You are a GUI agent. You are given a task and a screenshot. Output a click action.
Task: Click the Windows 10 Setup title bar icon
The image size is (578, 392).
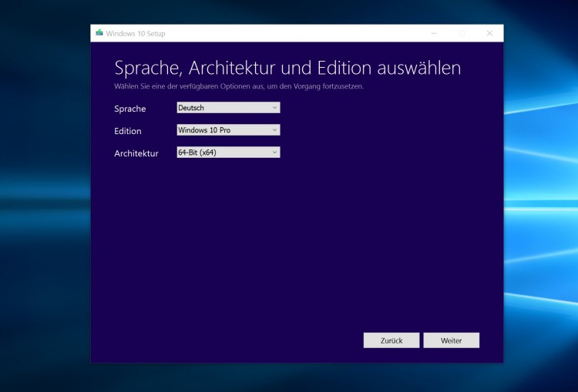(99, 33)
